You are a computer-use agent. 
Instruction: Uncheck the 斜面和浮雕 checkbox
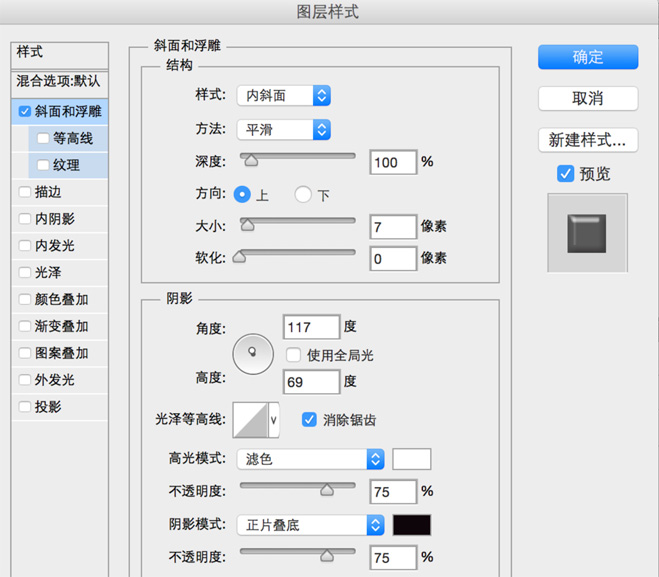click(x=25, y=111)
